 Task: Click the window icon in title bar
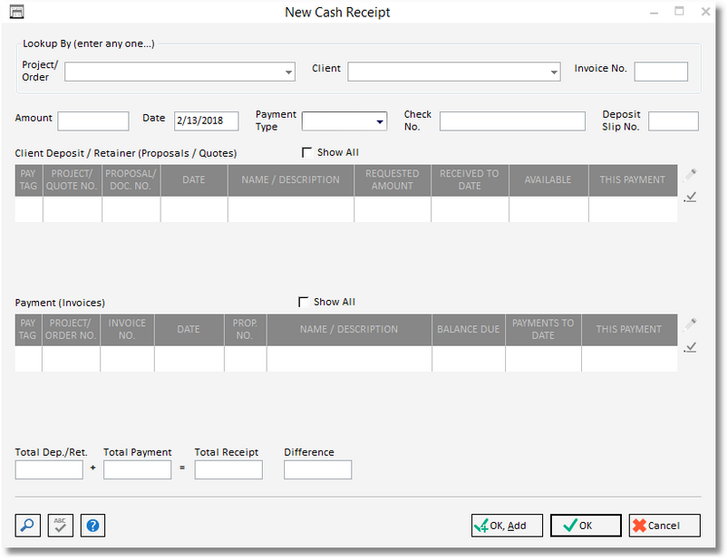click(x=16, y=12)
